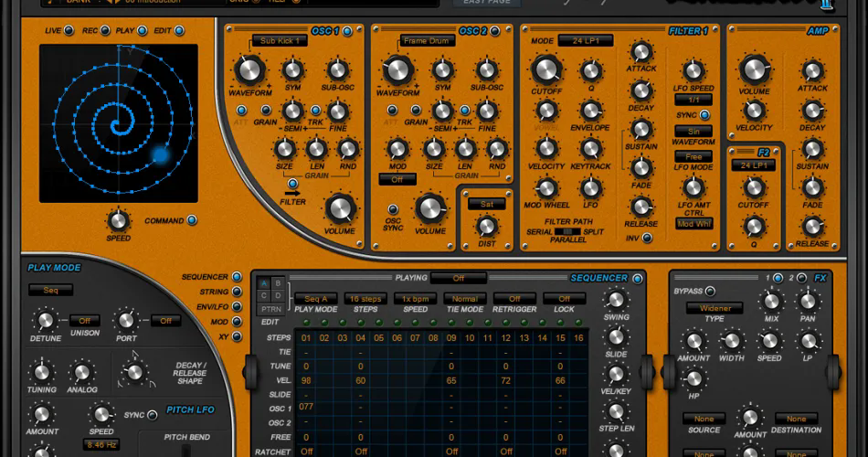Adjust the OSC 2 MOD knob
Image resolution: width=868 pixels, height=457 pixels.
(397, 149)
